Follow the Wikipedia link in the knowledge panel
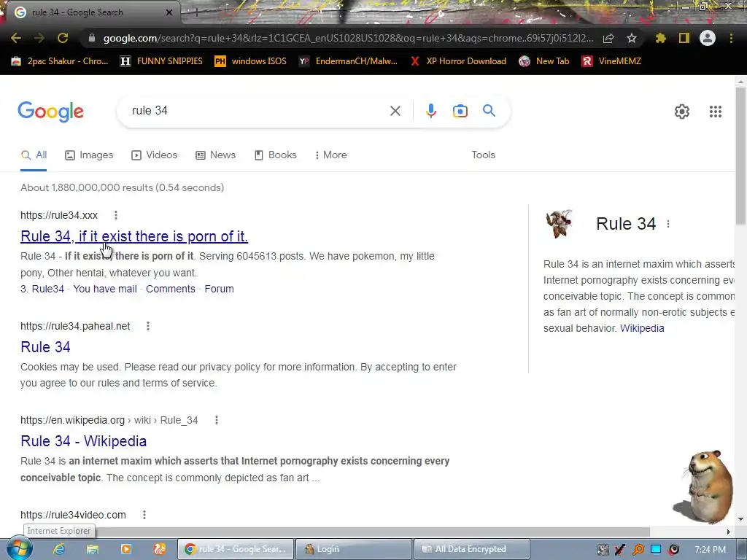This screenshot has height=560, width=747. tap(642, 329)
